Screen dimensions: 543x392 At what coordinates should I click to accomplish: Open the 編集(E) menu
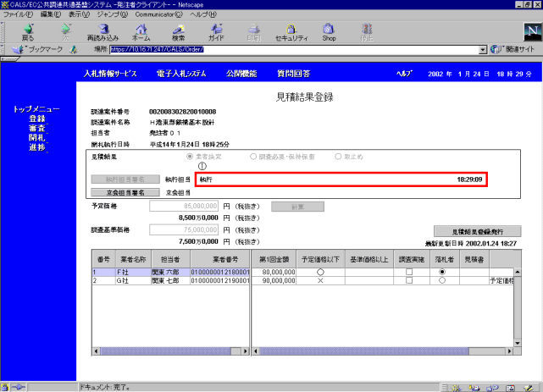click(x=51, y=14)
